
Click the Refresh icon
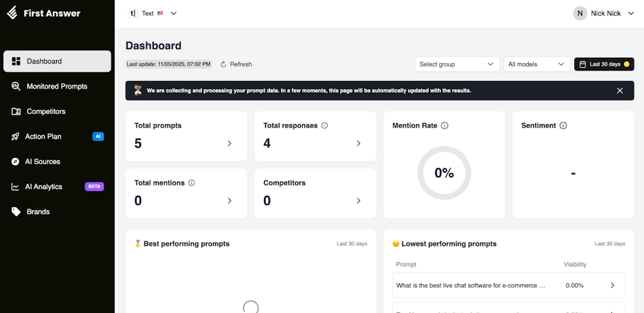[223, 64]
